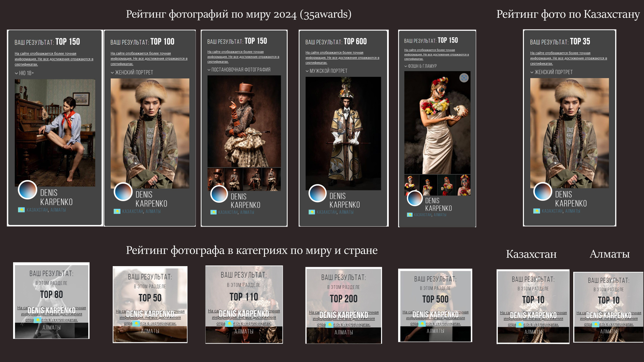The image size is (644, 362).
Task: Click the image scan icon on the fashion photo
Action: click(464, 78)
